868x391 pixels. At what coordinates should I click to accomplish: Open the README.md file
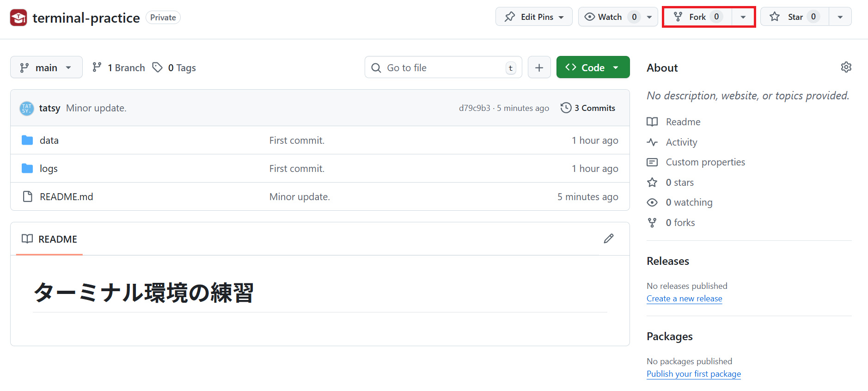click(x=66, y=197)
